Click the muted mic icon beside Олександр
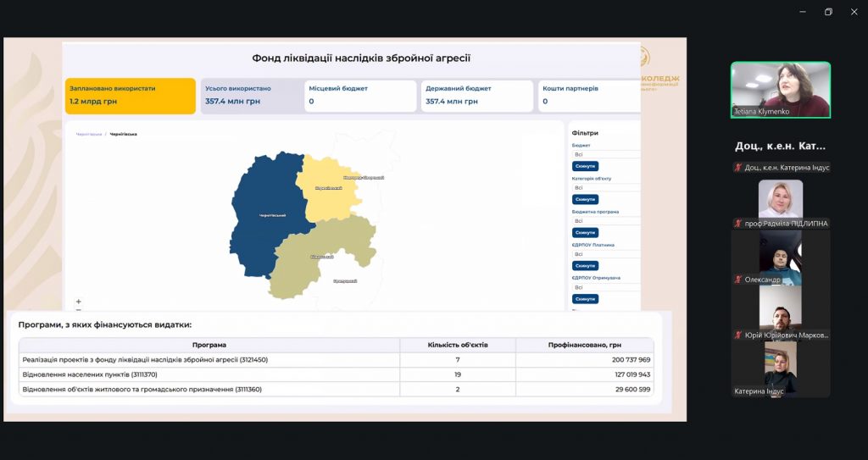The height and width of the screenshot is (460, 868). pyautogui.click(x=738, y=280)
